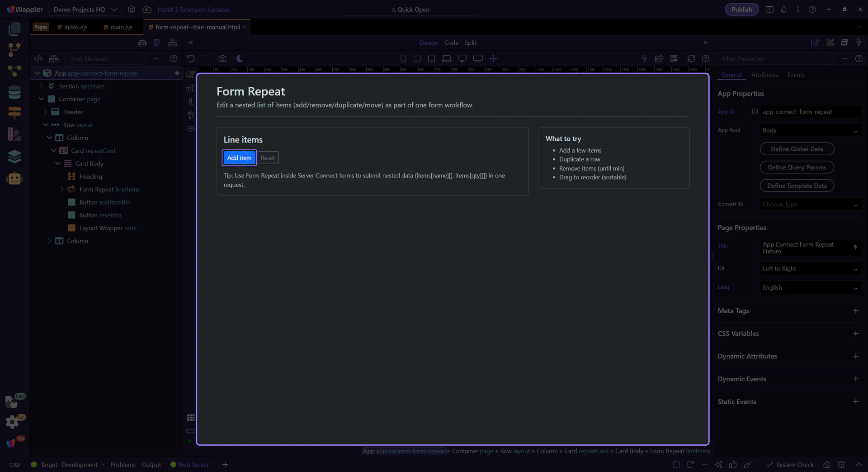Click the System Check status item

[x=789, y=465]
